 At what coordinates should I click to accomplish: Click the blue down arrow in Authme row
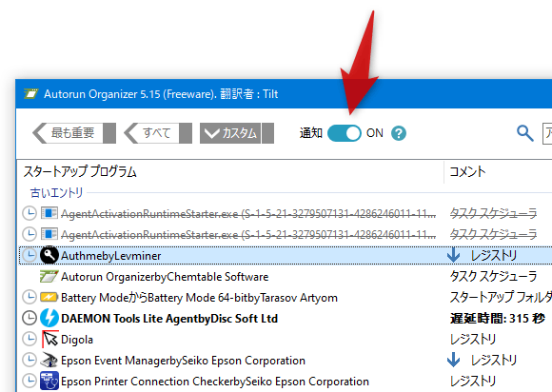[x=453, y=255]
